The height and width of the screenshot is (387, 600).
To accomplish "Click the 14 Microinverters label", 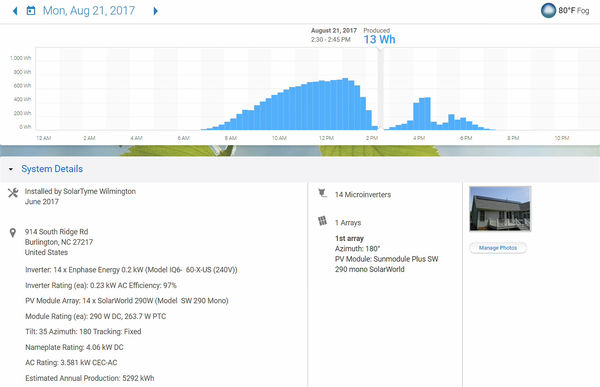I will (363, 194).
